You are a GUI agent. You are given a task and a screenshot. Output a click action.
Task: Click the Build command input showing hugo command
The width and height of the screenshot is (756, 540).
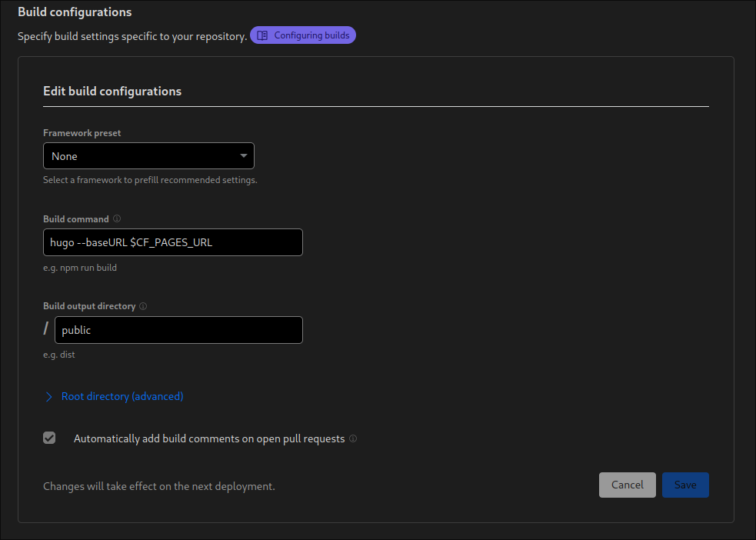172,242
